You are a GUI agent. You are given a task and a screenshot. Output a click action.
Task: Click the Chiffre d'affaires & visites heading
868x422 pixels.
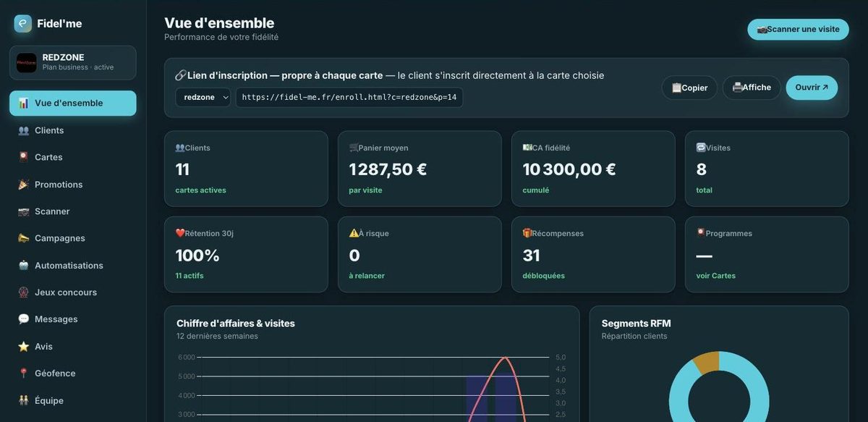tap(236, 324)
